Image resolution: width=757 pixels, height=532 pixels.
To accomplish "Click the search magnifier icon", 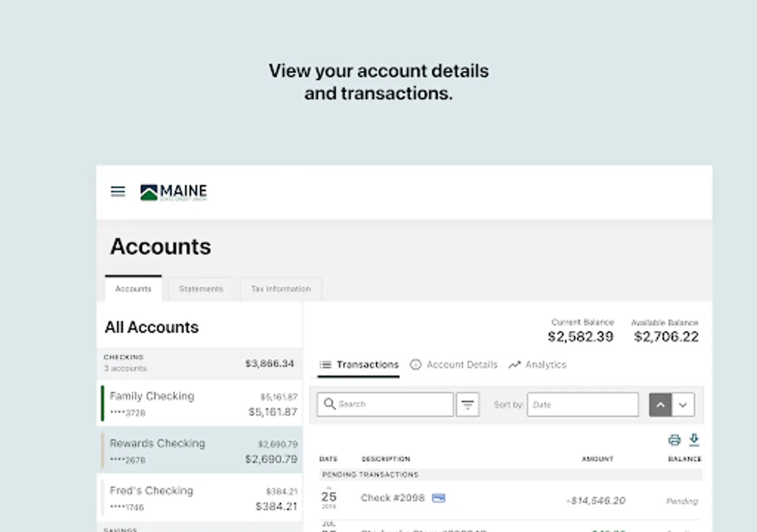I will (x=329, y=404).
